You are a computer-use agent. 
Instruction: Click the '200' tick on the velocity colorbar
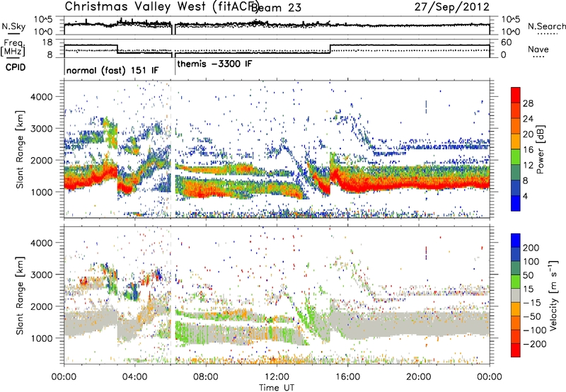[x=531, y=248]
